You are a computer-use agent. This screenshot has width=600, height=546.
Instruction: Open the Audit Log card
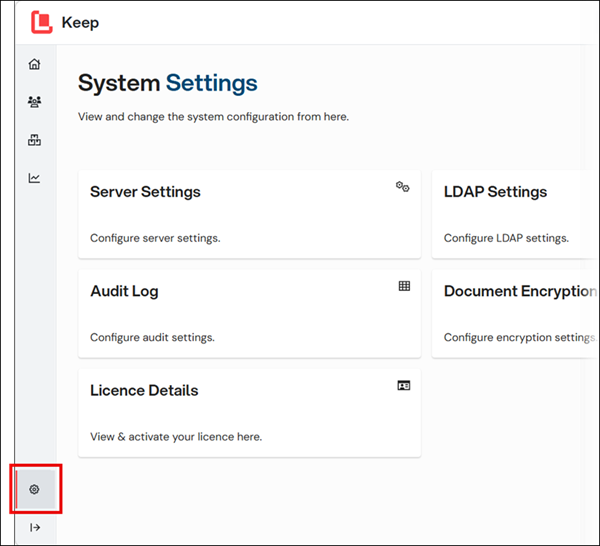(249, 314)
